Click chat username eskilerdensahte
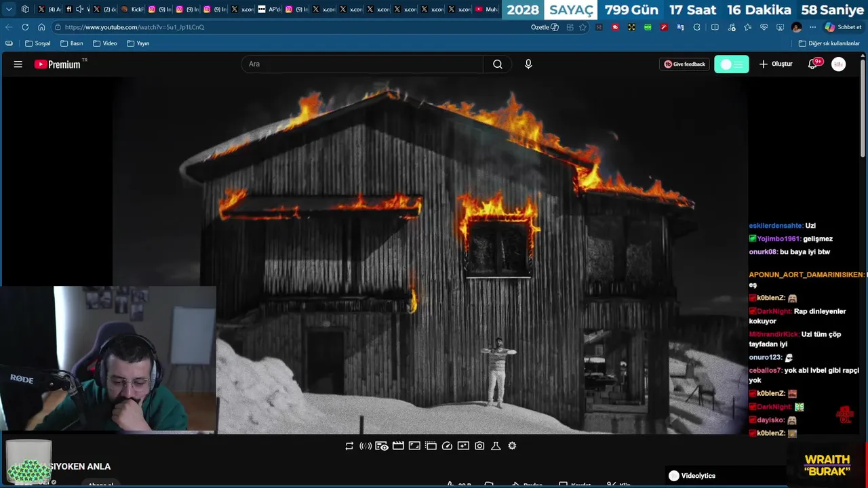The width and height of the screenshot is (868, 488). (x=776, y=226)
